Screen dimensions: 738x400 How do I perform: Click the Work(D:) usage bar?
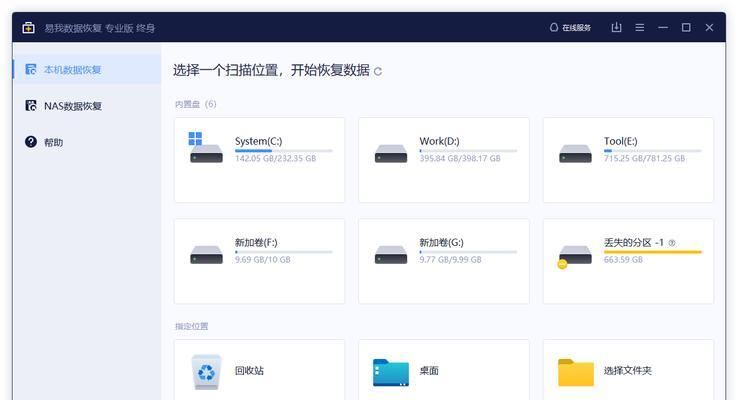coord(468,151)
